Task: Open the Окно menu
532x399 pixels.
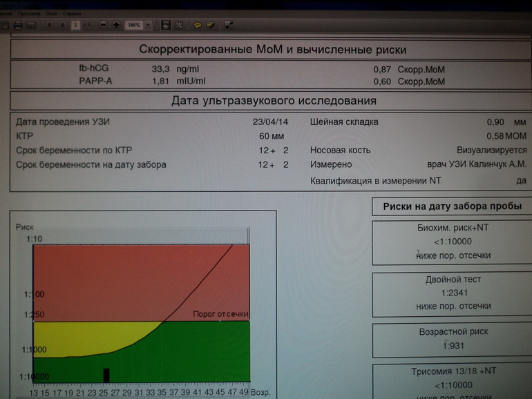Action: coord(50,13)
